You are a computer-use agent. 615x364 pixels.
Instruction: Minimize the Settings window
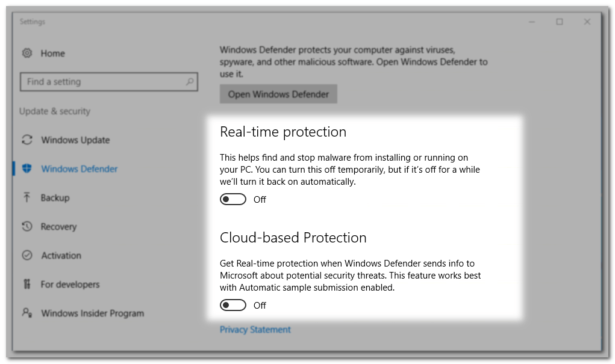[532, 22]
